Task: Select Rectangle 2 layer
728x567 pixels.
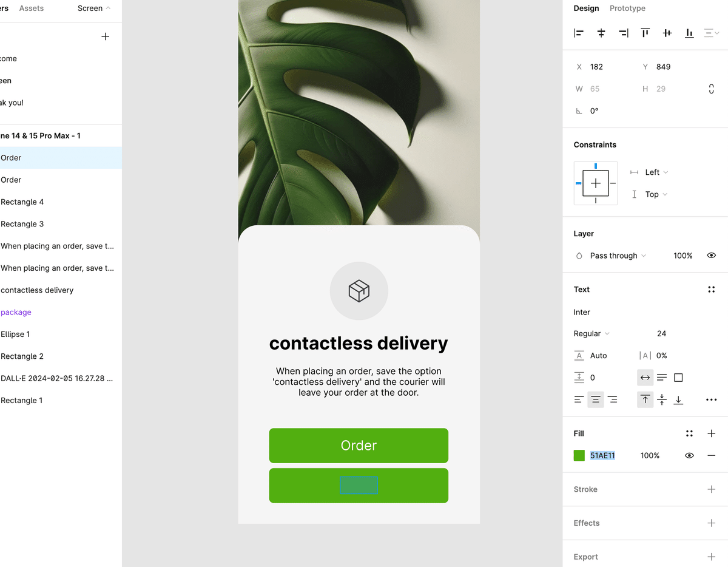Action: coord(61,356)
